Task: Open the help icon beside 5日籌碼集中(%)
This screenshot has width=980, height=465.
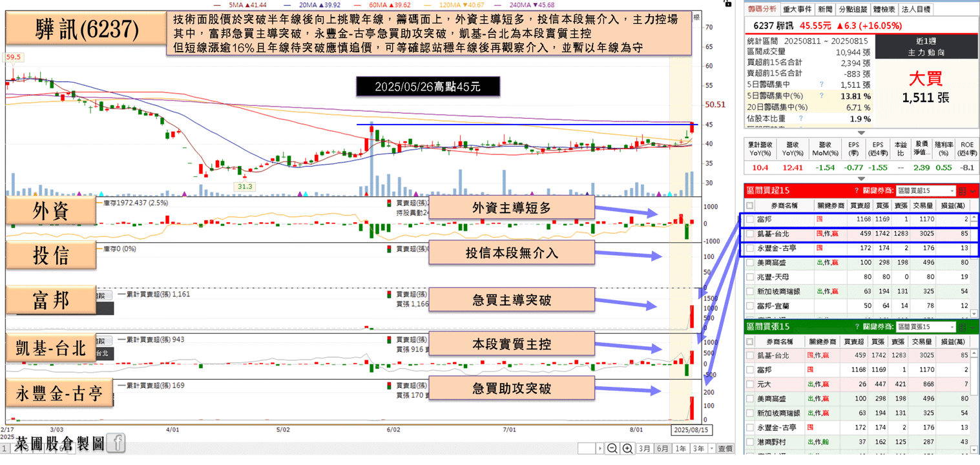Action: click(822, 96)
